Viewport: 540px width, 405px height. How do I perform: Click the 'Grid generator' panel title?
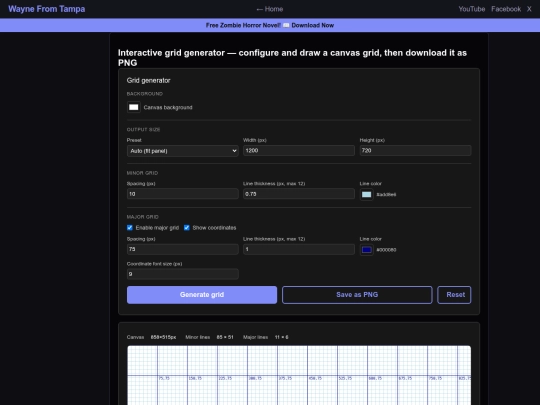click(148, 80)
